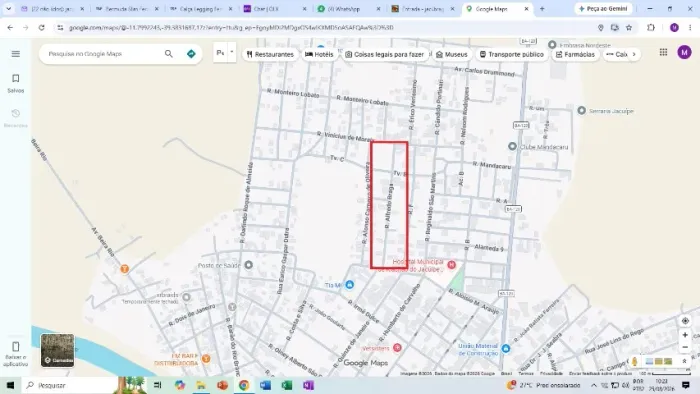
Task: Select the Transporte público chip
Action: (512, 54)
